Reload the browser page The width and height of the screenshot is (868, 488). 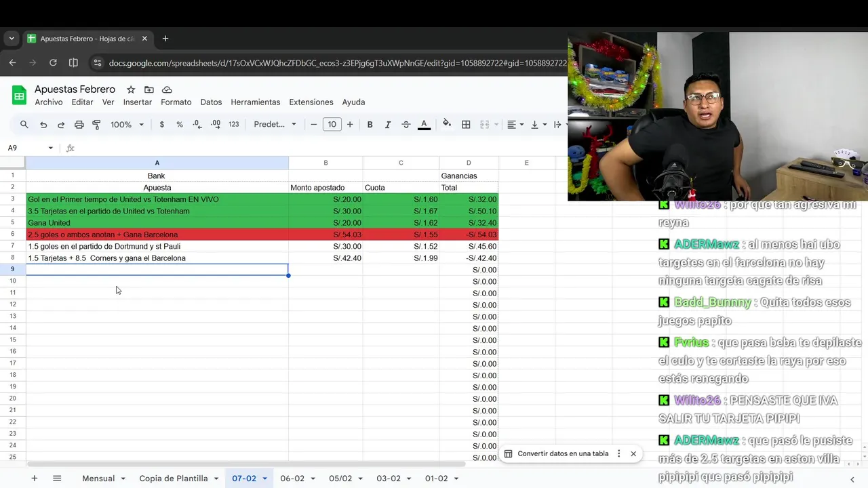click(x=53, y=63)
